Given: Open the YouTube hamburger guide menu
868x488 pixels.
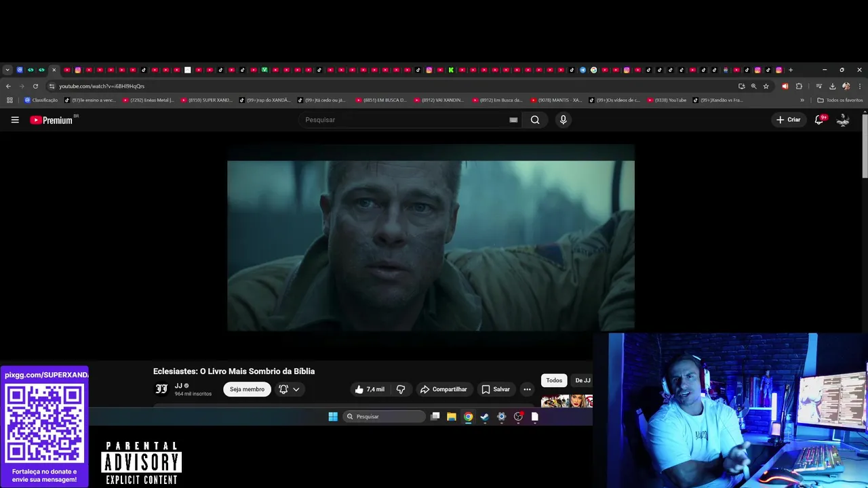Looking at the screenshot, I should coord(15,120).
